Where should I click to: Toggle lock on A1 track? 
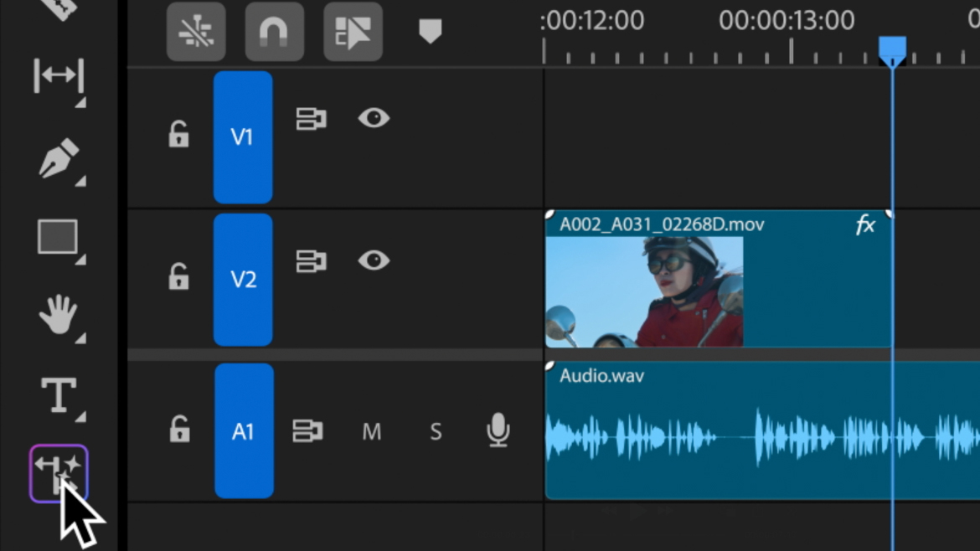179,430
